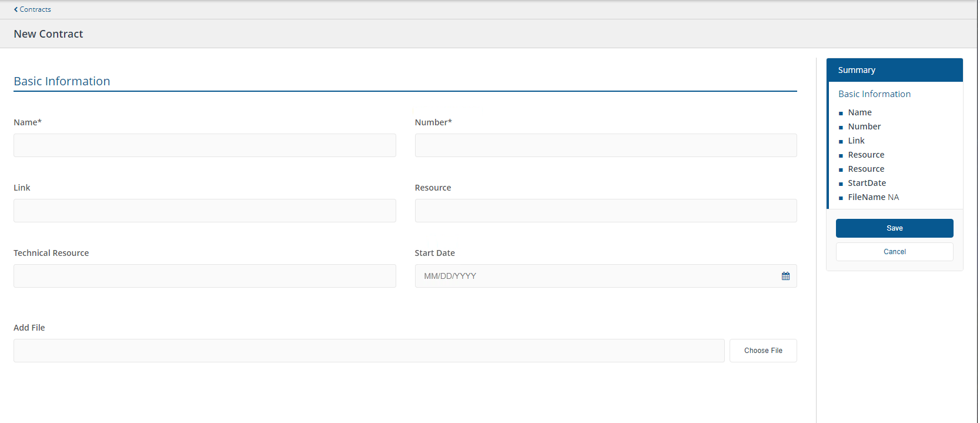This screenshot has height=423, width=980.
Task: Save the new contract
Action: click(x=894, y=228)
